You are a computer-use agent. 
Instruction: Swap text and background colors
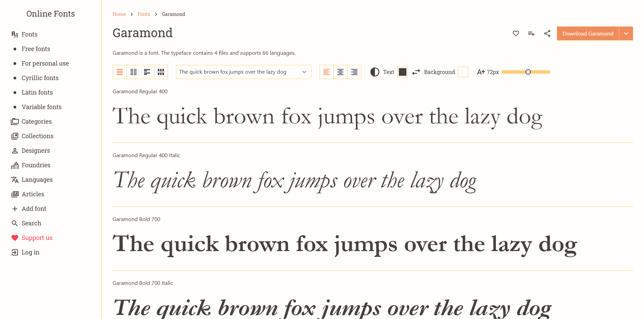[x=416, y=72]
